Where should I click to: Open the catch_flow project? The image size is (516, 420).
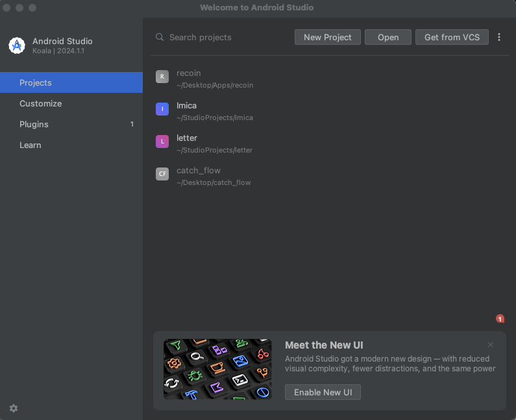330,177
